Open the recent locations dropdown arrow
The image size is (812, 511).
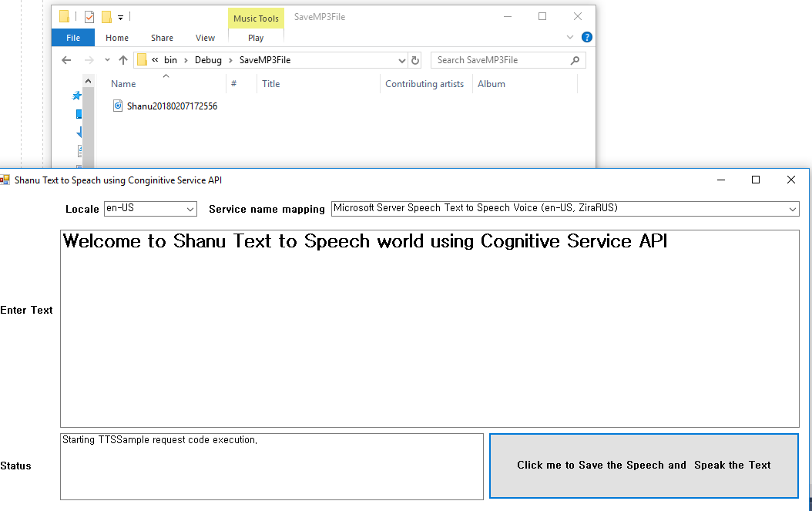tap(107, 60)
